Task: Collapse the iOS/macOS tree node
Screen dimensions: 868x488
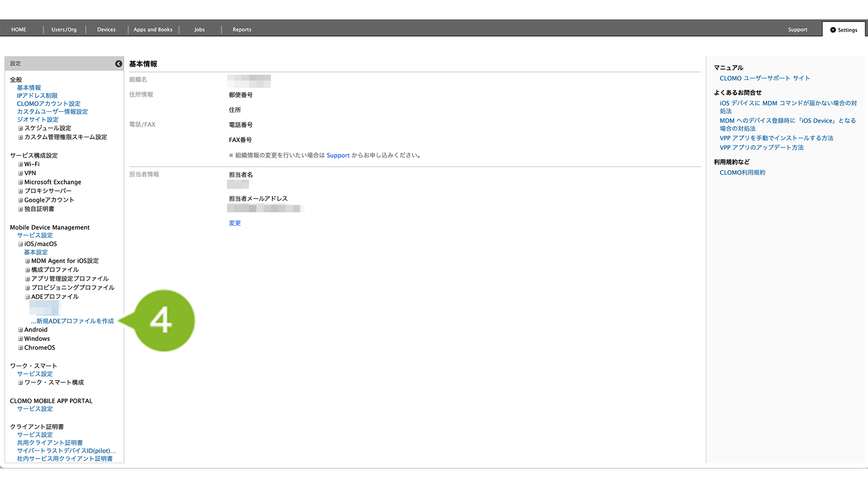Action: tap(21, 244)
